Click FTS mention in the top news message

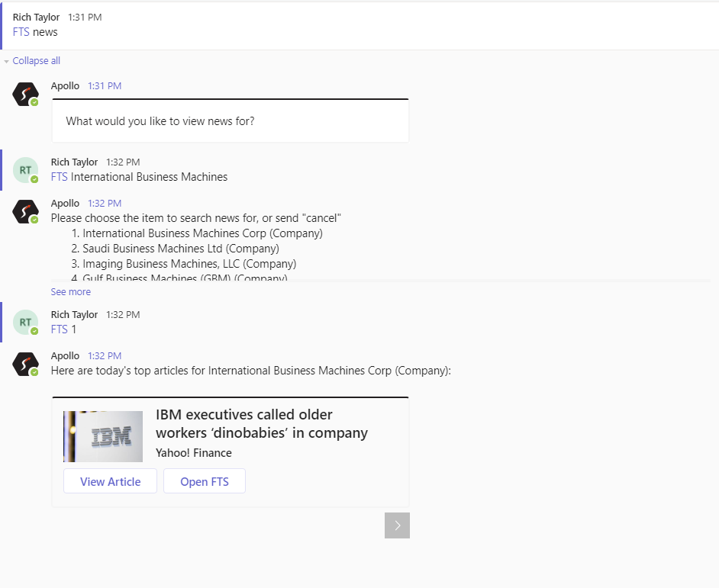21,32
